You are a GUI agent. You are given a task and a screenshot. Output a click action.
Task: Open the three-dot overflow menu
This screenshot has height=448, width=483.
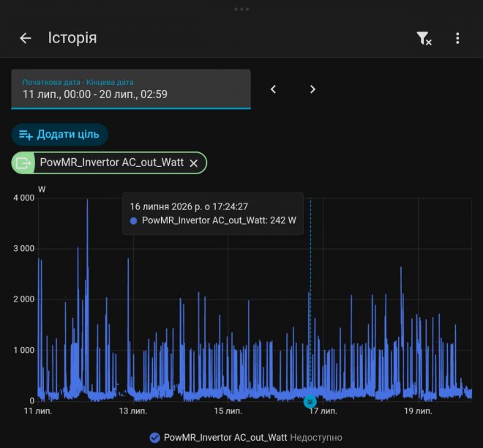457,38
